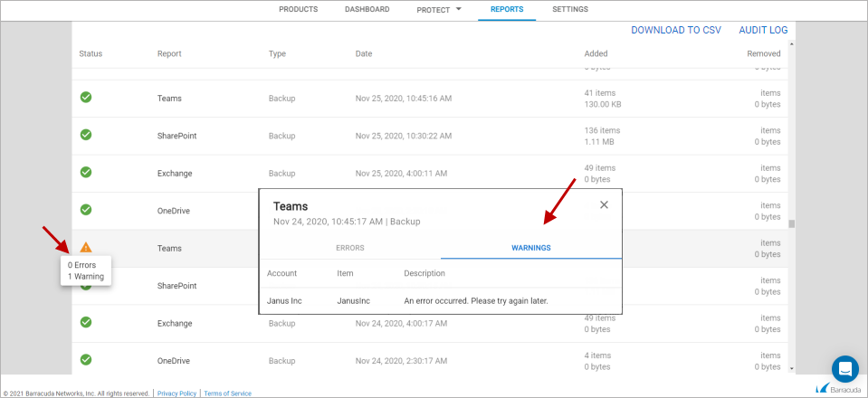Image resolution: width=868 pixels, height=398 pixels.
Task: Click the SharePoint report name dated Nov 25
Action: [x=177, y=136]
